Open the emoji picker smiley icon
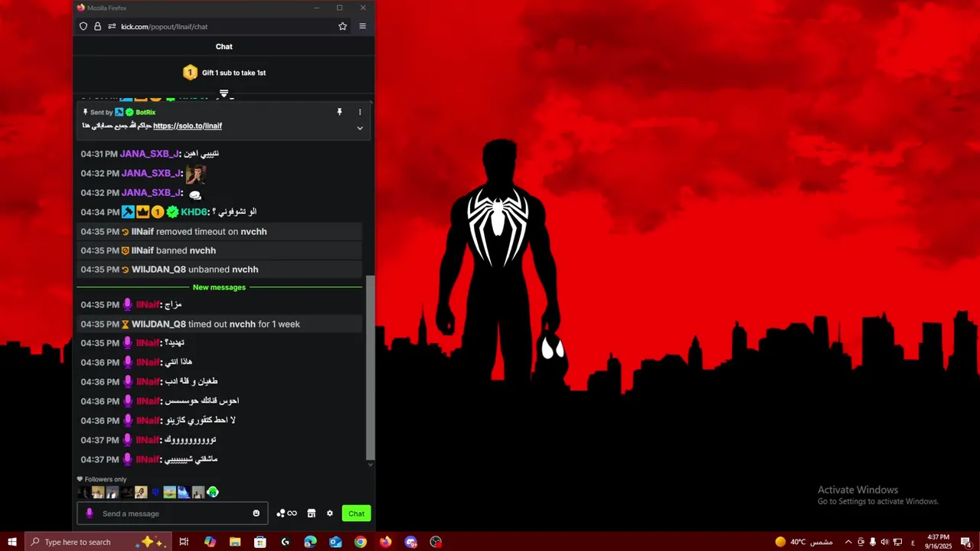 point(256,514)
